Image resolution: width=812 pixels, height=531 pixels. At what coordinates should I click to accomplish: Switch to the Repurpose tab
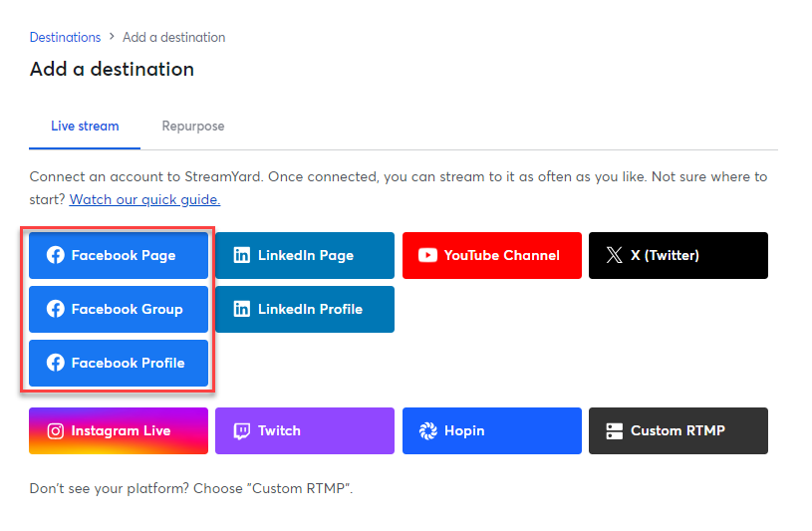click(193, 127)
